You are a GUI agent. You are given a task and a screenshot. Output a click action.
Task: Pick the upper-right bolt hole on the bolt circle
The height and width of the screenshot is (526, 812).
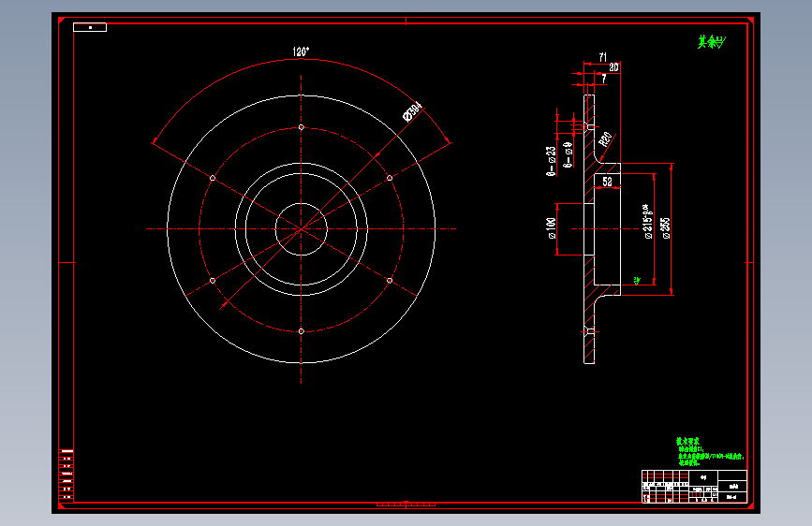click(x=390, y=178)
